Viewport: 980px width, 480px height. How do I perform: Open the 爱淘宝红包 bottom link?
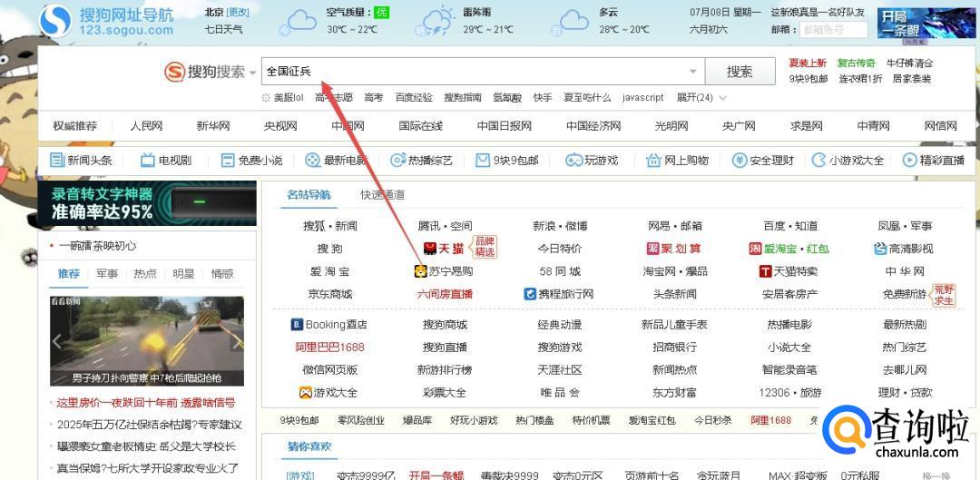point(652,421)
